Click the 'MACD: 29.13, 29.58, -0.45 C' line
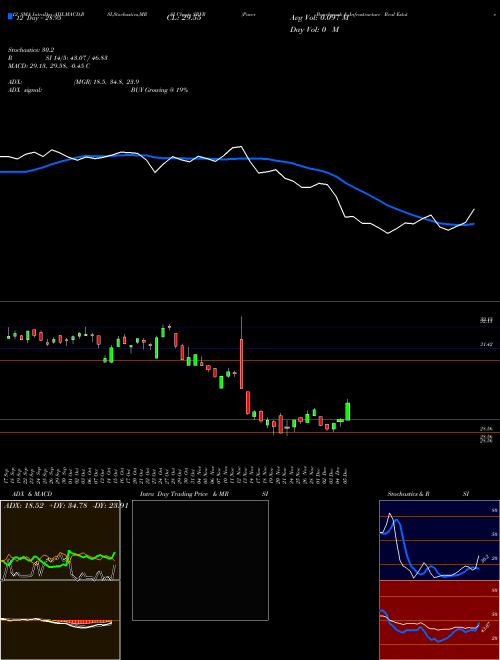 click(49, 66)
